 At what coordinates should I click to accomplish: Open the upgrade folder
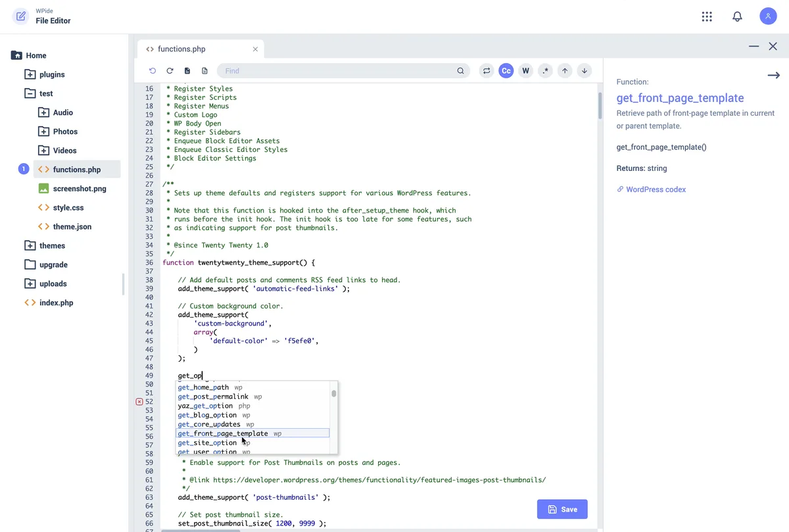coord(46,264)
